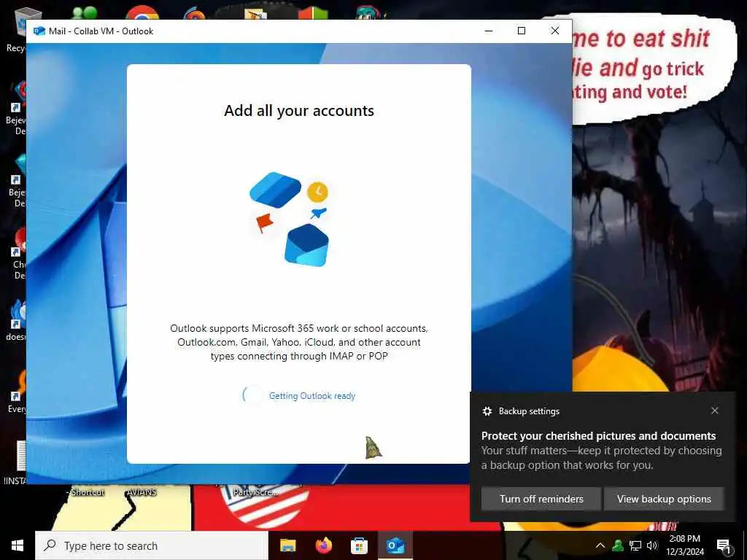Click View backup options button
This screenshot has width=747, height=560.
(664, 499)
